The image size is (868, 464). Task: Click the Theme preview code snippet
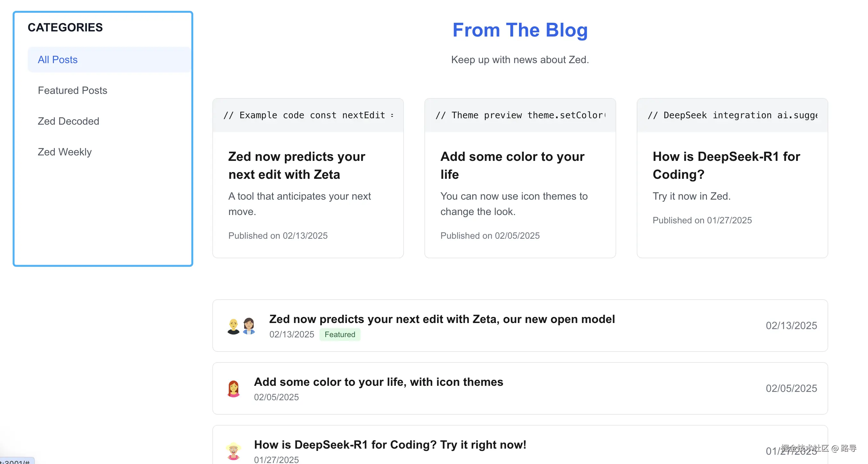tap(520, 115)
